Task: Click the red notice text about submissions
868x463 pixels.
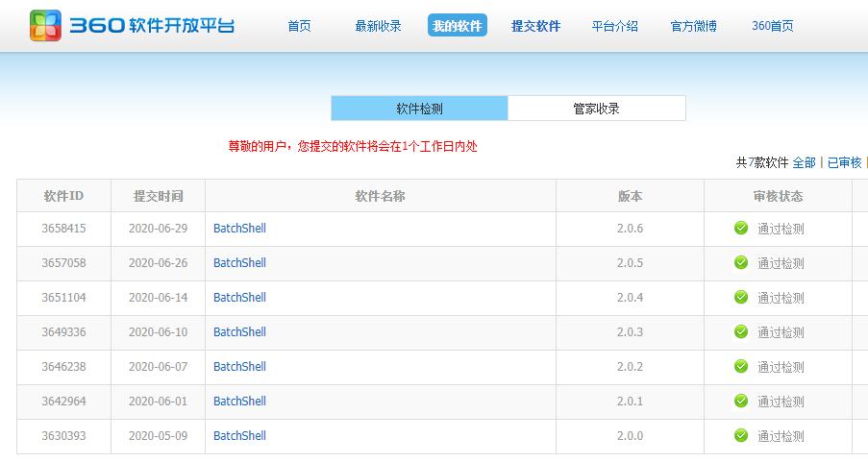Action: tap(353, 147)
